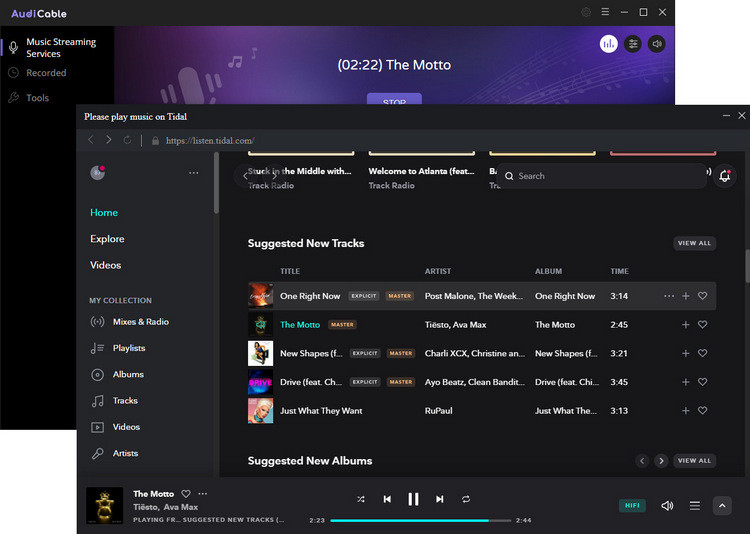Open Tidal notifications bell
The width and height of the screenshot is (750, 534).
tap(725, 176)
